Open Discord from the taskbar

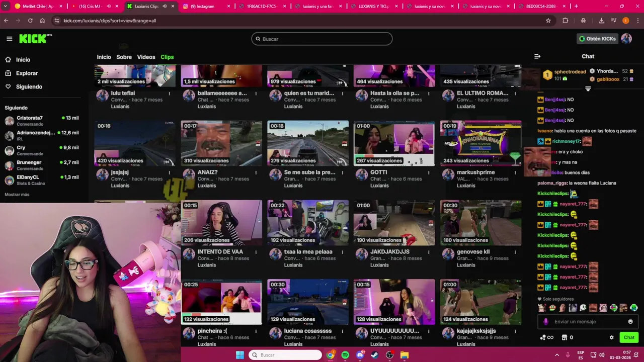point(360,355)
